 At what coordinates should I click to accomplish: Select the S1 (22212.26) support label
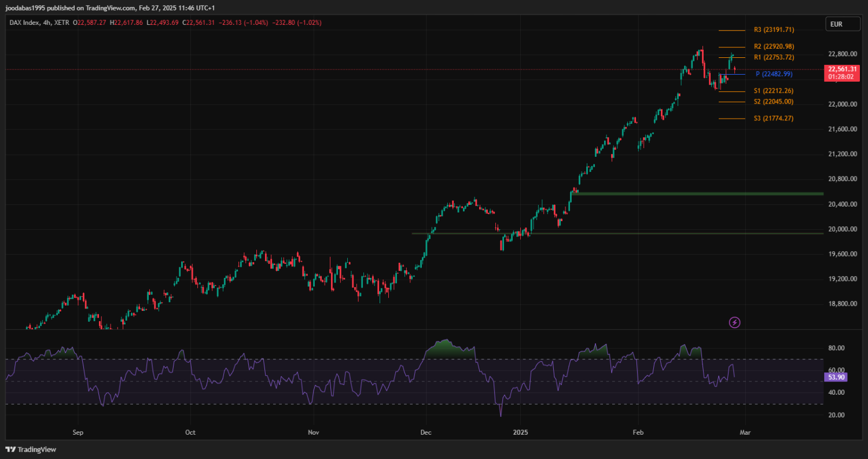click(774, 91)
